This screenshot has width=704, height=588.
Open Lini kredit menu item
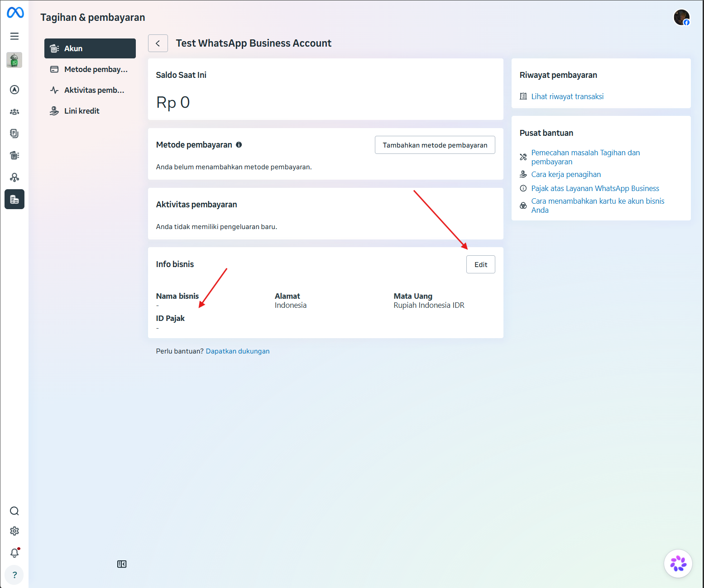pyautogui.click(x=90, y=111)
